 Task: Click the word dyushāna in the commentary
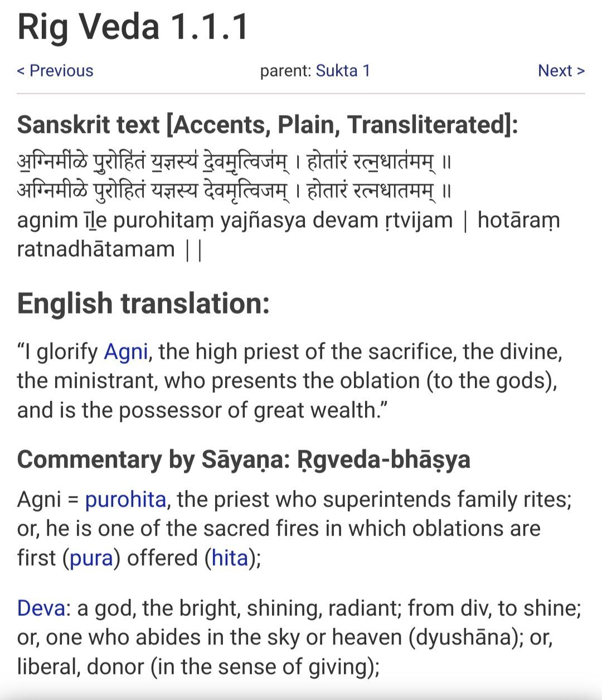point(463,637)
